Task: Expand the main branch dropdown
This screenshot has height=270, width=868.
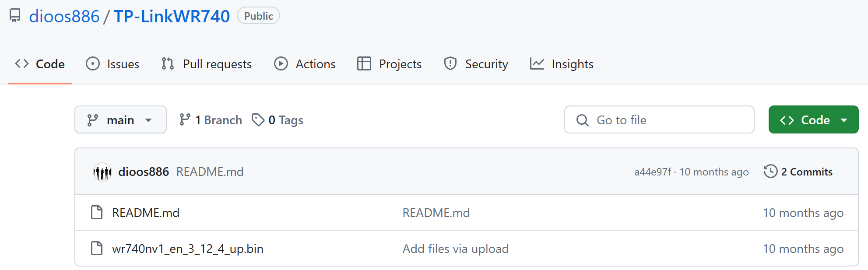Action: [120, 120]
